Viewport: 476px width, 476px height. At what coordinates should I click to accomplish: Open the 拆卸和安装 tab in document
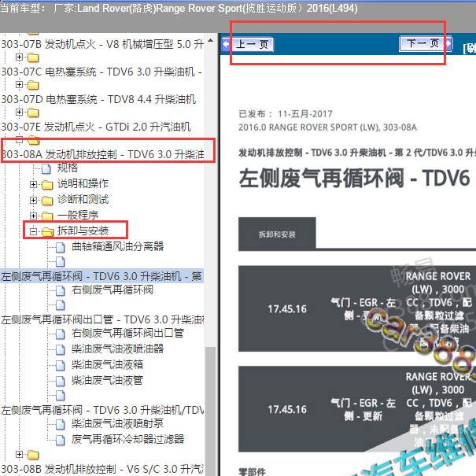(x=277, y=234)
